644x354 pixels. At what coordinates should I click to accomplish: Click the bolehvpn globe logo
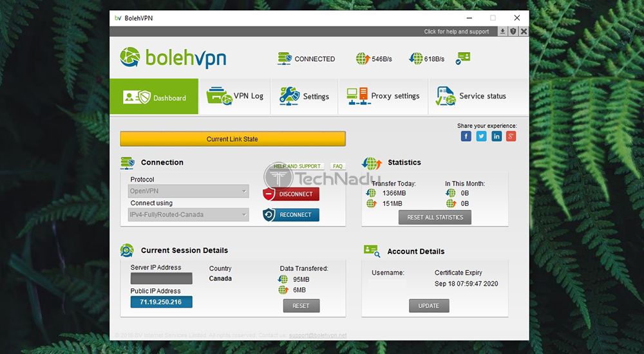point(130,57)
